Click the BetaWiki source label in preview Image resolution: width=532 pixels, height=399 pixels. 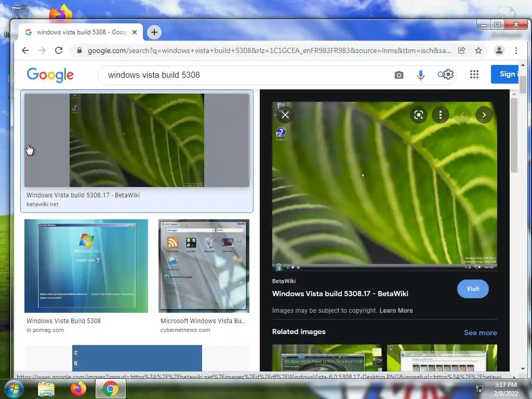click(x=284, y=281)
